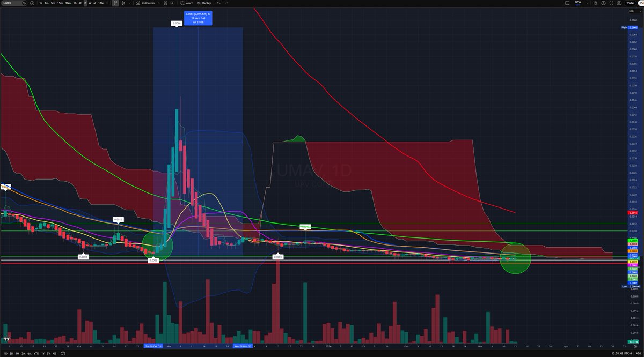
Task: Choose the 1h timeframe
Action: click(x=76, y=3)
